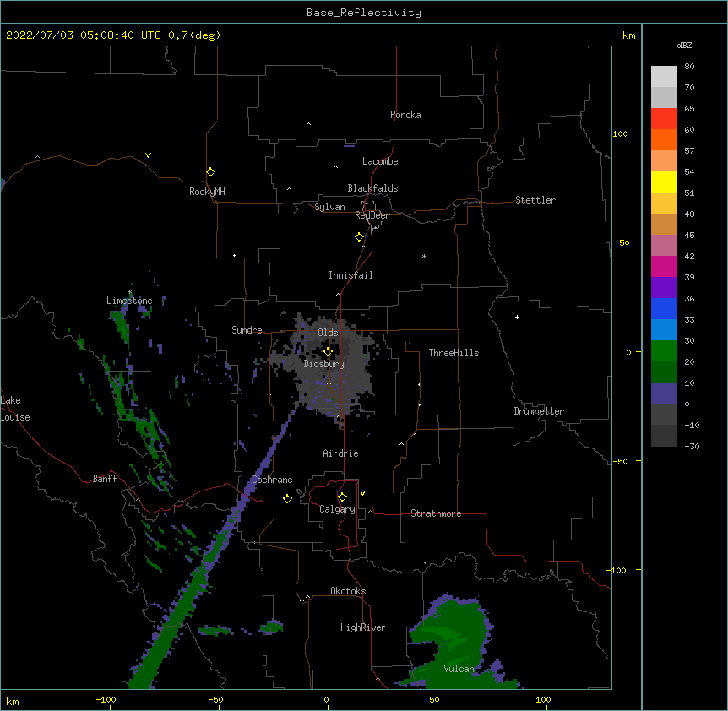
Task: Click the Ponoka city label
Action: 405,115
